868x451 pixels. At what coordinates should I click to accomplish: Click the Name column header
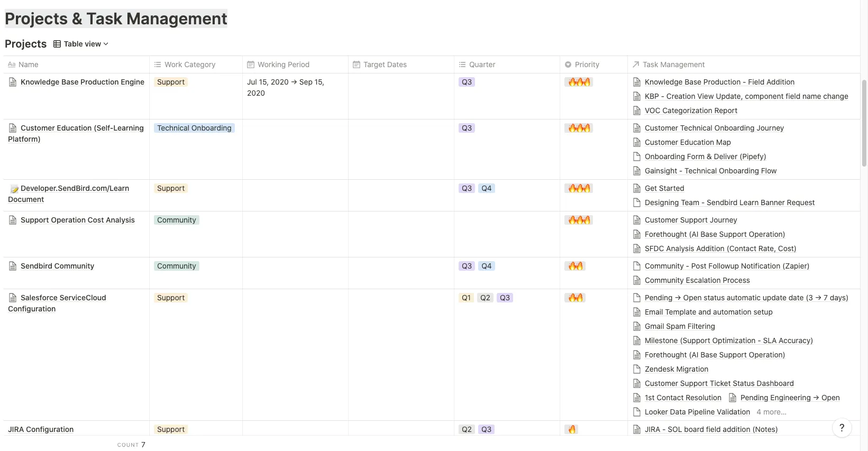(x=28, y=65)
